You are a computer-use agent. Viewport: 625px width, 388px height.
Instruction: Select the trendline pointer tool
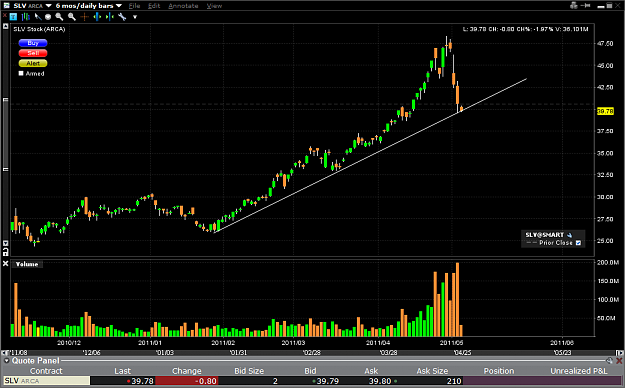(38, 17)
